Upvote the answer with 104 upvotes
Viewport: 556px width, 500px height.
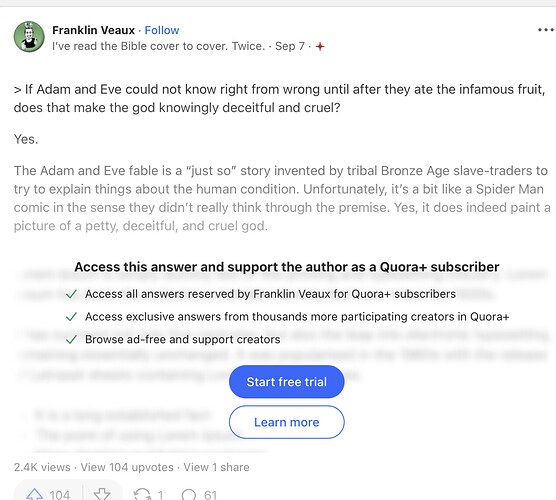click(x=48, y=494)
